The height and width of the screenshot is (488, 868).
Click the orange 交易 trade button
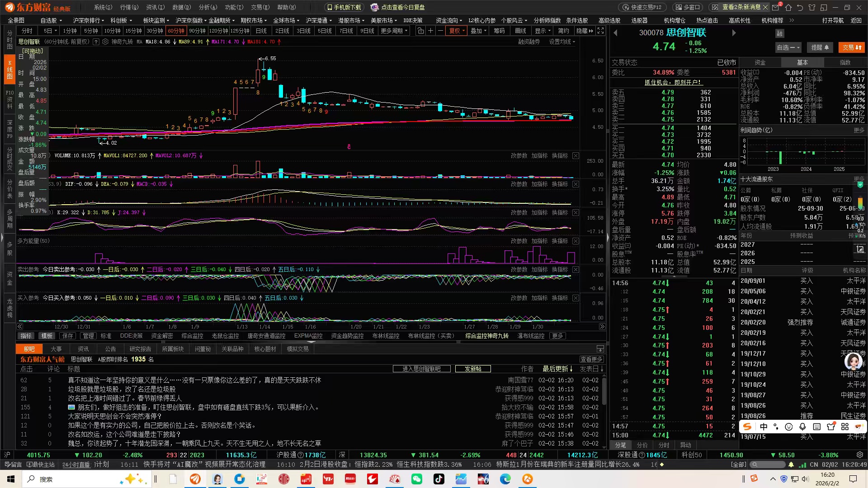point(852,47)
